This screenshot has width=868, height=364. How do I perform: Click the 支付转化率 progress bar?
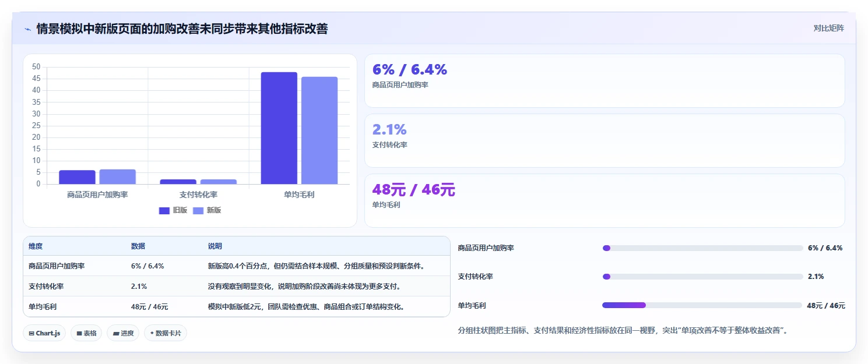pos(702,277)
